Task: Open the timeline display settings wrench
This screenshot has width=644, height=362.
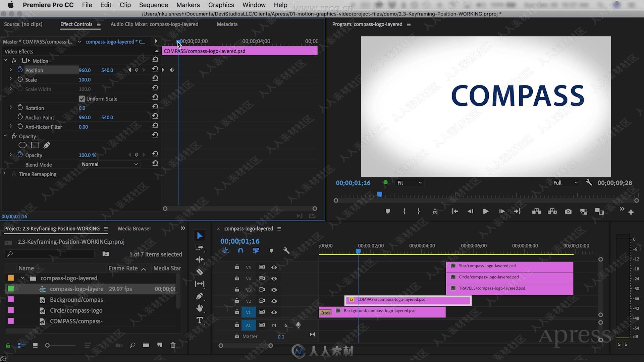Action: 286,251
